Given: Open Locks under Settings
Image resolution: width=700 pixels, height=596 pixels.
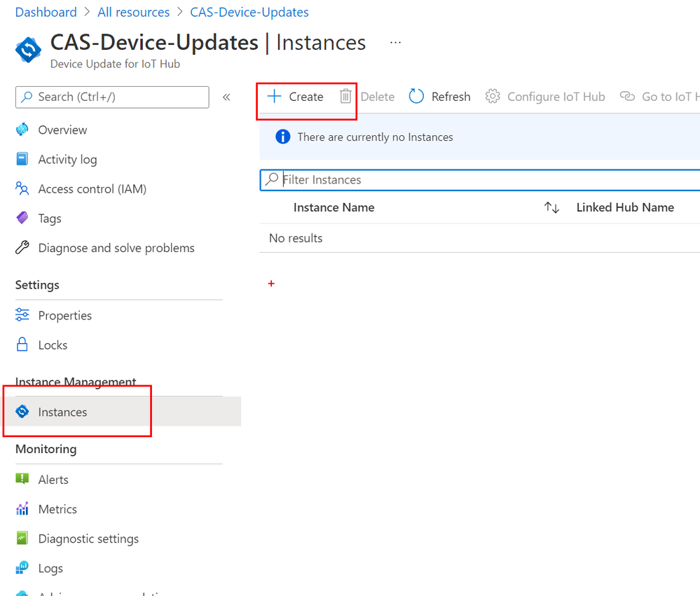Looking at the screenshot, I should coord(53,345).
